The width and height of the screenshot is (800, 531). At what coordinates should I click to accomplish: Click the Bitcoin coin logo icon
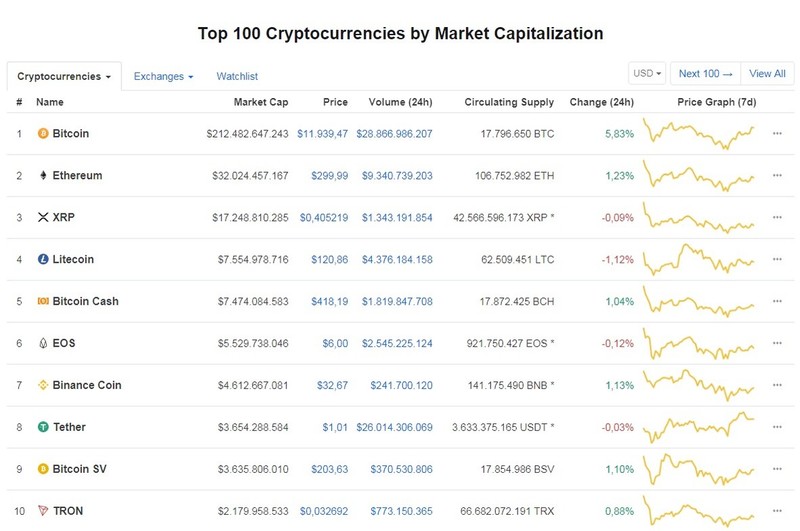(x=43, y=134)
